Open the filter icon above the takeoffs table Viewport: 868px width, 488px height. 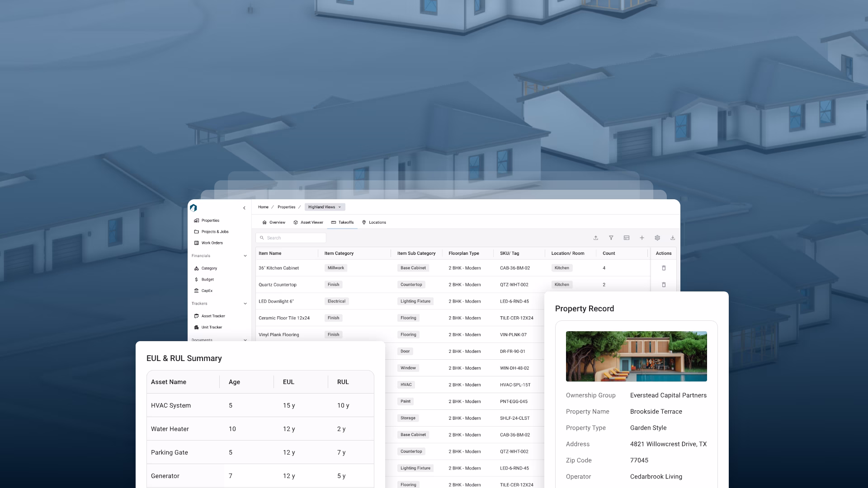coord(611,238)
